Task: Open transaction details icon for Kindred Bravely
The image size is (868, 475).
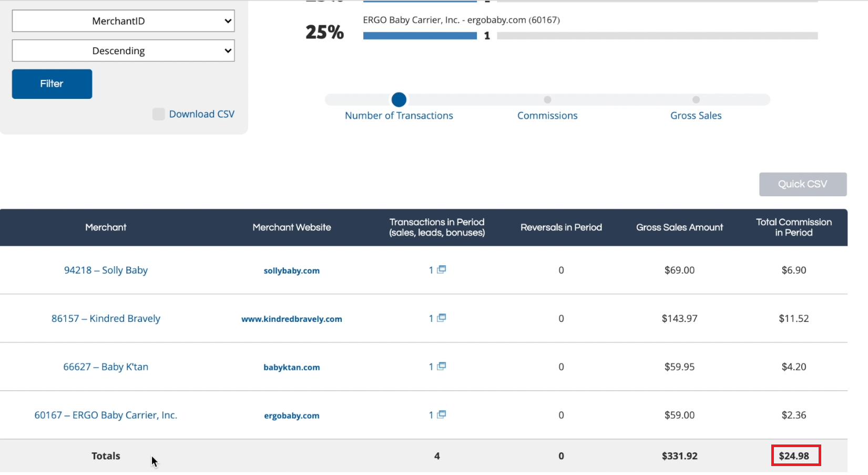Action: (442, 318)
